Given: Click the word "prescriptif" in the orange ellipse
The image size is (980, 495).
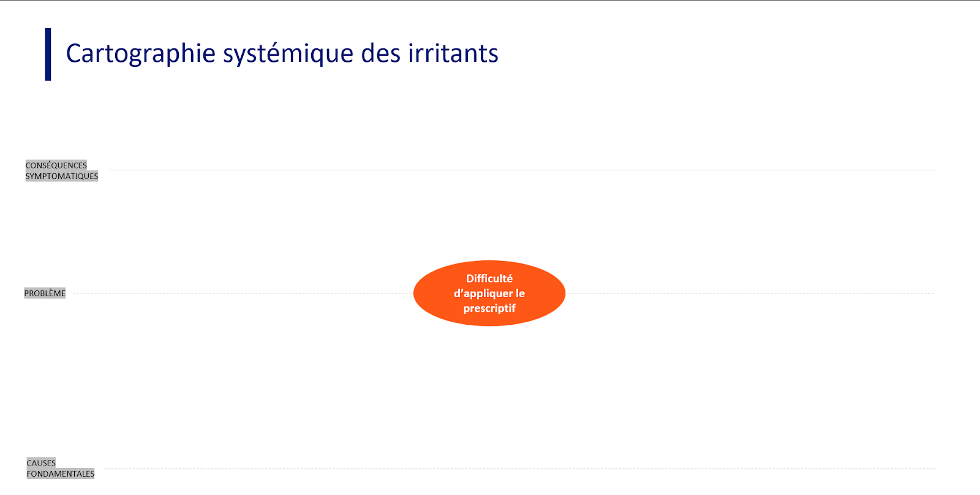Looking at the screenshot, I should (x=489, y=308).
